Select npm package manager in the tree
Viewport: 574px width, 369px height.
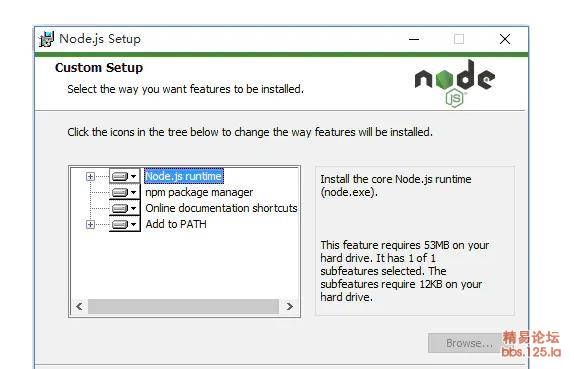coord(199,192)
